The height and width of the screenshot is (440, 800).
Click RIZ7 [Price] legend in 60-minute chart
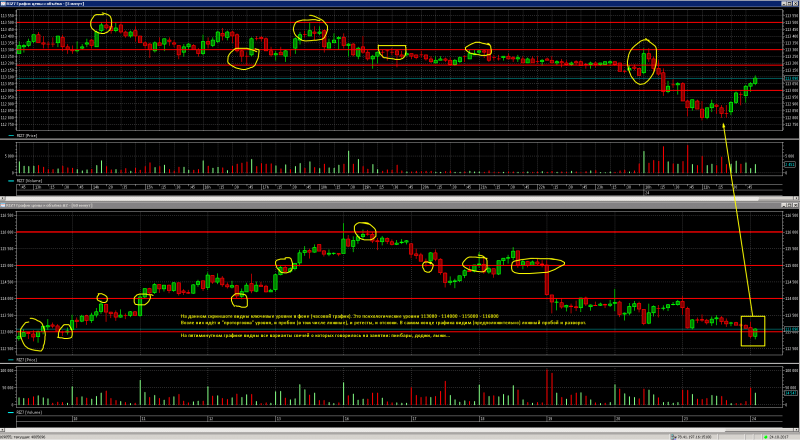click(22, 360)
